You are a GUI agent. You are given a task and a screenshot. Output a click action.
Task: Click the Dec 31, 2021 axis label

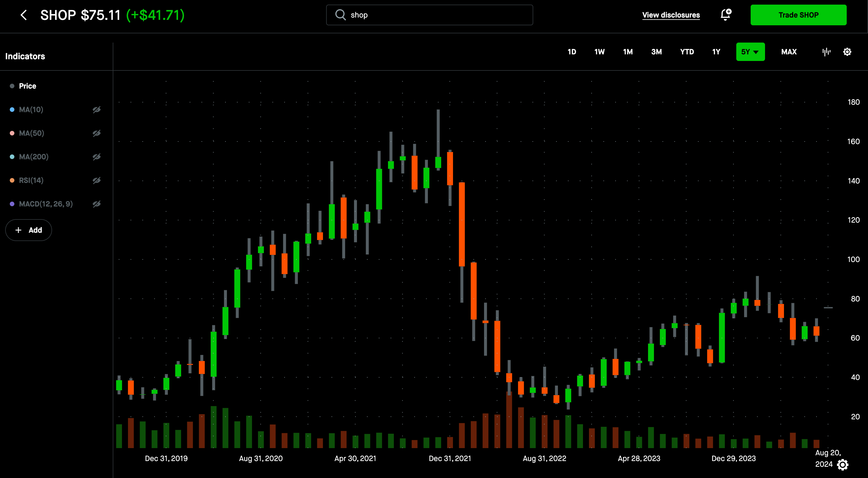tap(450, 458)
